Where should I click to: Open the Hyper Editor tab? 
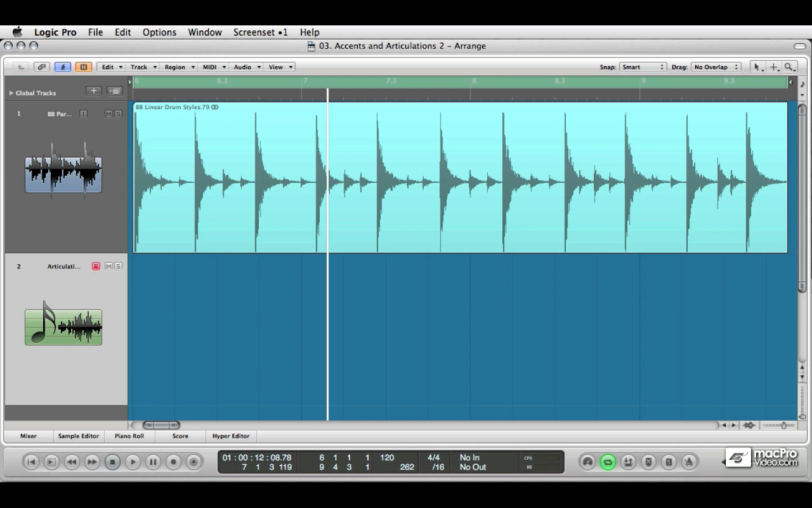231,436
